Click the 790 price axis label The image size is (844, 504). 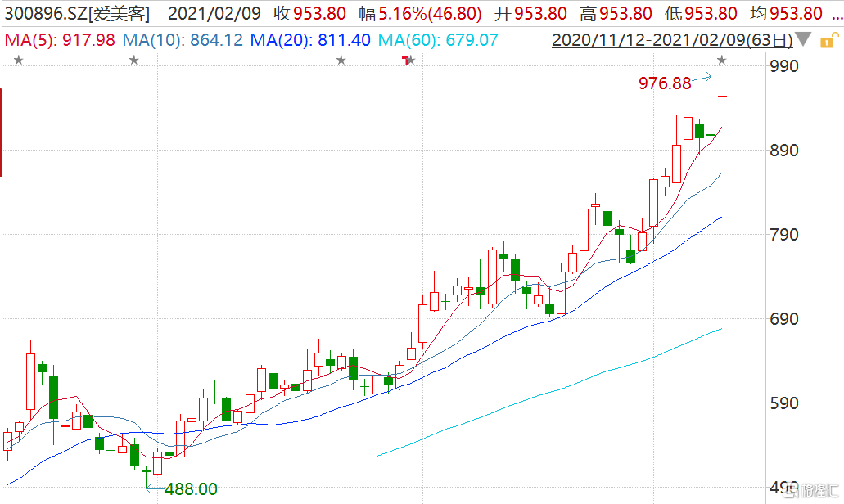(x=784, y=235)
